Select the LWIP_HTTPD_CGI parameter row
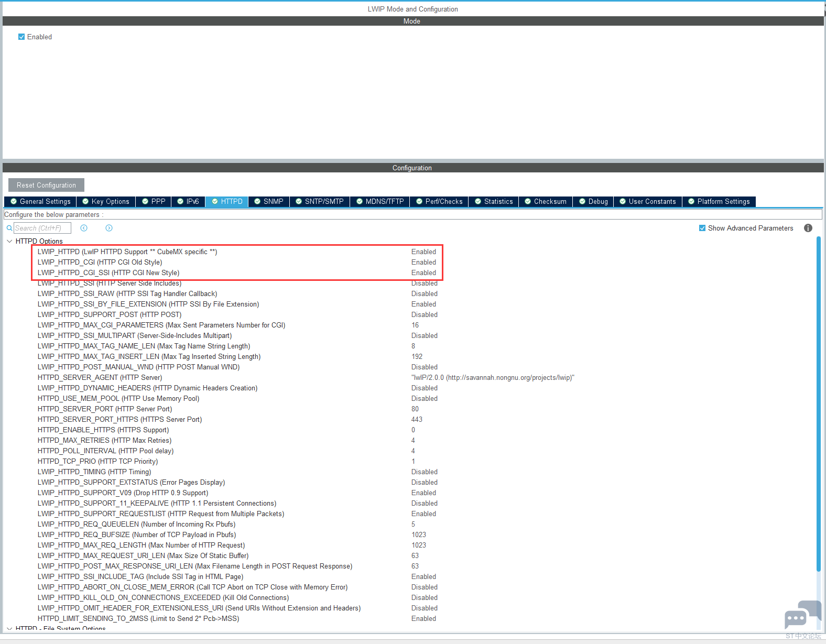826x644 pixels. tap(100, 262)
